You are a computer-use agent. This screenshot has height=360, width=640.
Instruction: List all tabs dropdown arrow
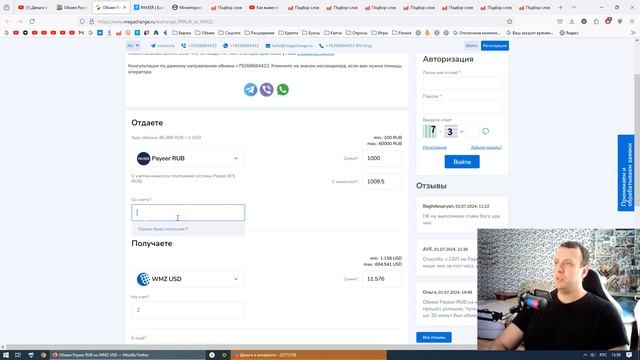(x=573, y=7)
